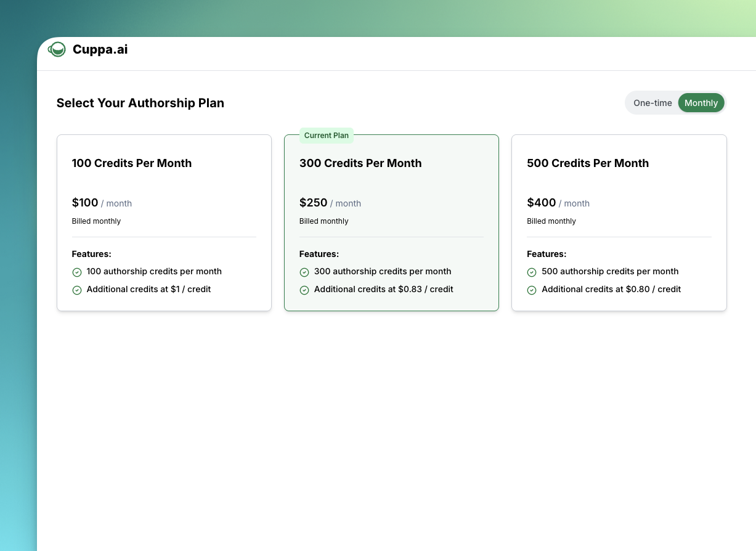Image resolution: width=756 pixels, height=551 pixels.
Task: Click Billed monthly text in 100 credits card
Action: (96, 221)
